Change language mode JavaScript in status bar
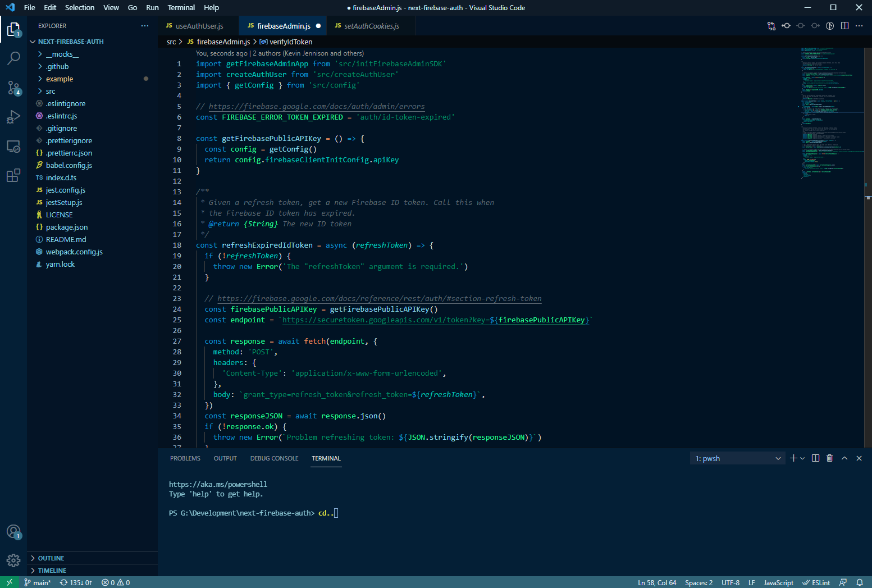The width and height of the screenshot is (872, 588). [778, 582]
